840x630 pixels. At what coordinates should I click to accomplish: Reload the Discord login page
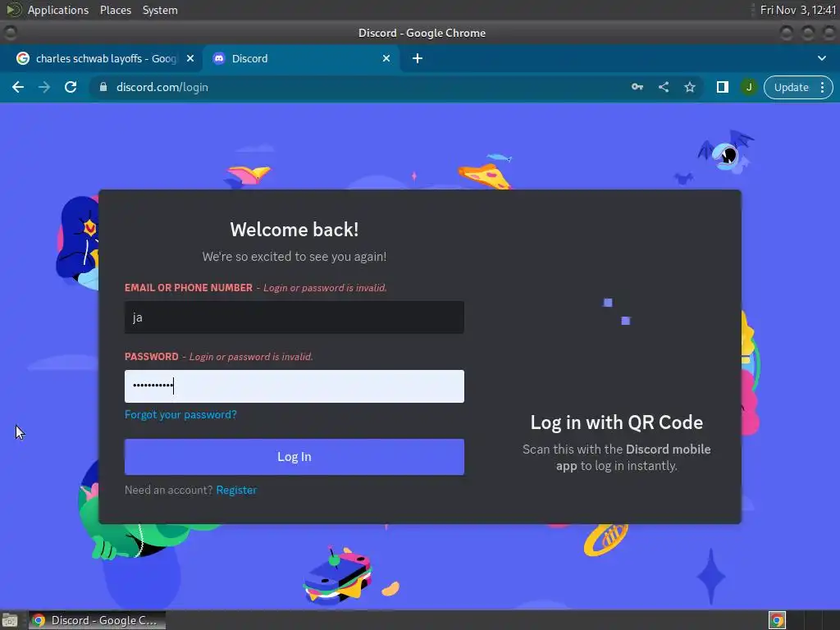tap(71, 87)
